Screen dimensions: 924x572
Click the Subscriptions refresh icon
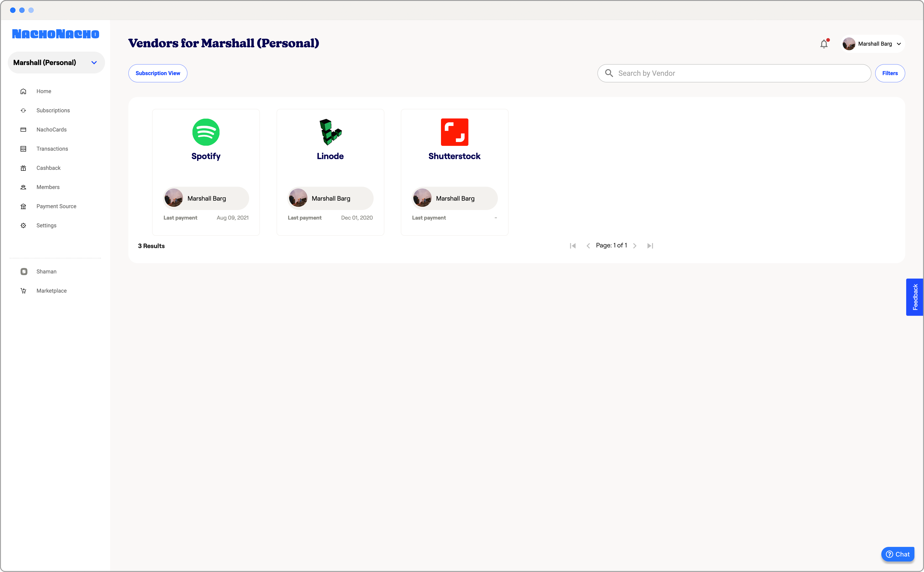click(23, 110)
